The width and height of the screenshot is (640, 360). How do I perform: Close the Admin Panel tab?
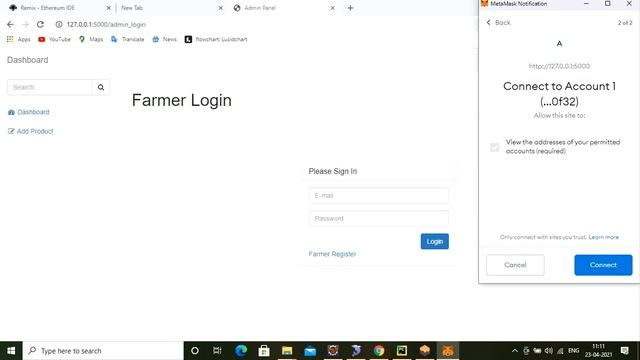tap(332, 8)
